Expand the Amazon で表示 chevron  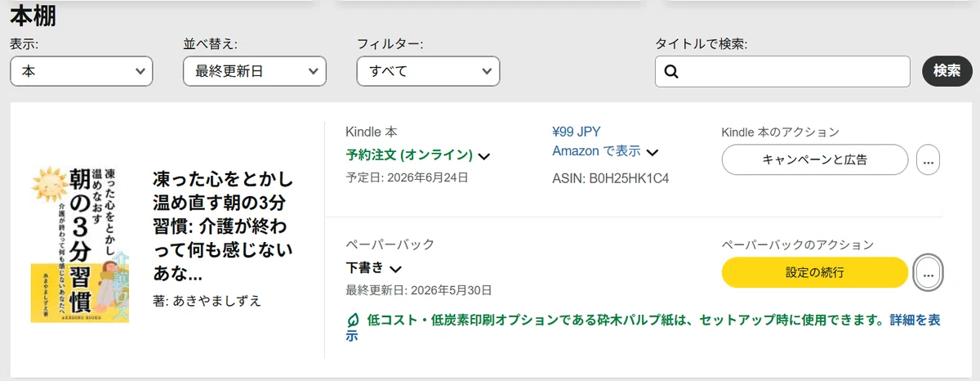[x=652, y=152]
